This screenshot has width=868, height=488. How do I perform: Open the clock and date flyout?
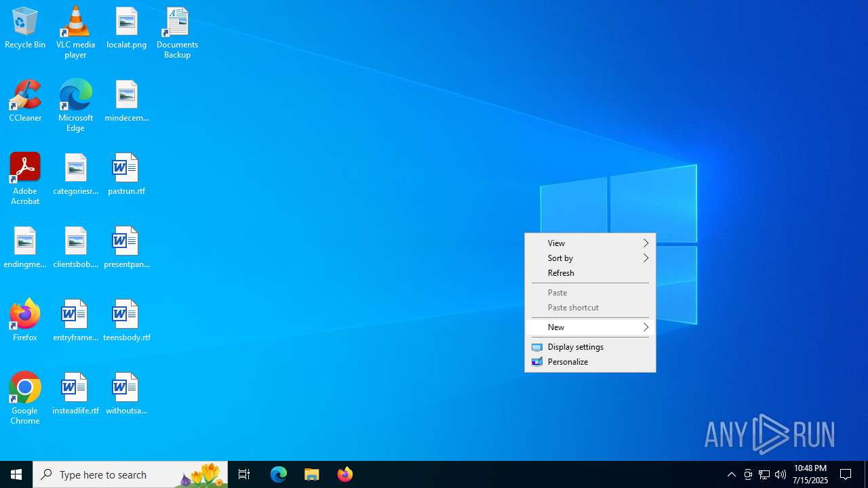(x=810, y=474)
